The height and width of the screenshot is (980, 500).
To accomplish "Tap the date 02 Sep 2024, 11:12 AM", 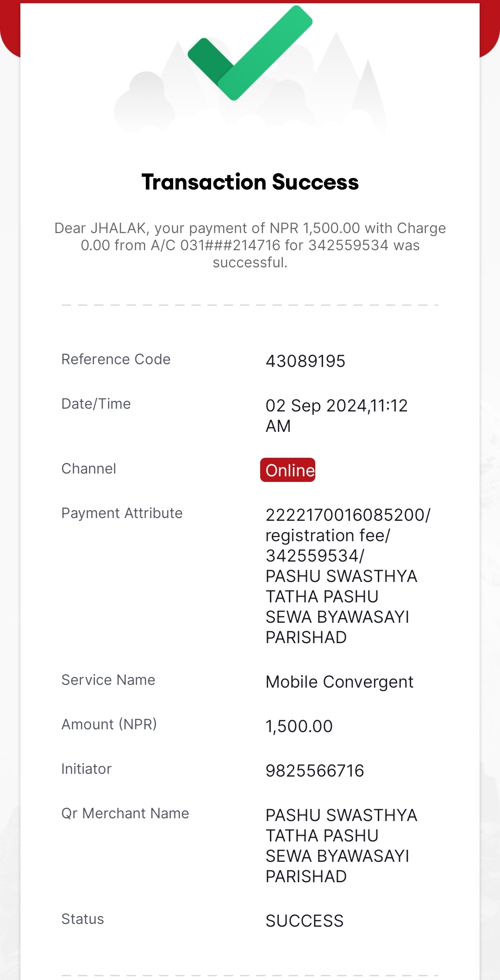I will (x=337, y=416).
